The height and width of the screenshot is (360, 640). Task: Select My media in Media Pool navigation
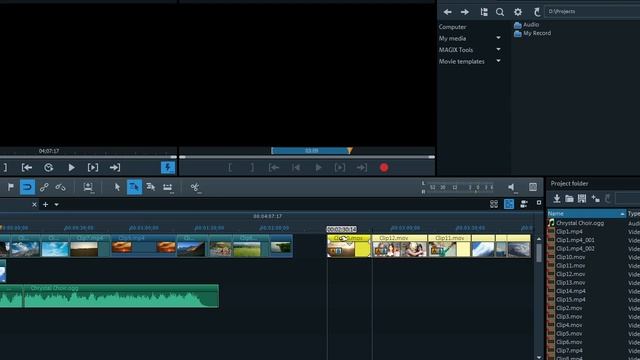452,38
